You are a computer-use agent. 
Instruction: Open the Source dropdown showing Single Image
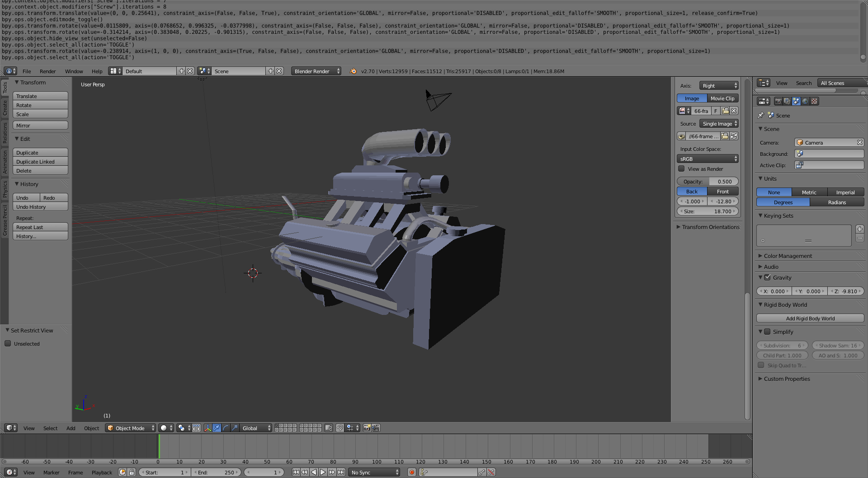tap(719, 123)
